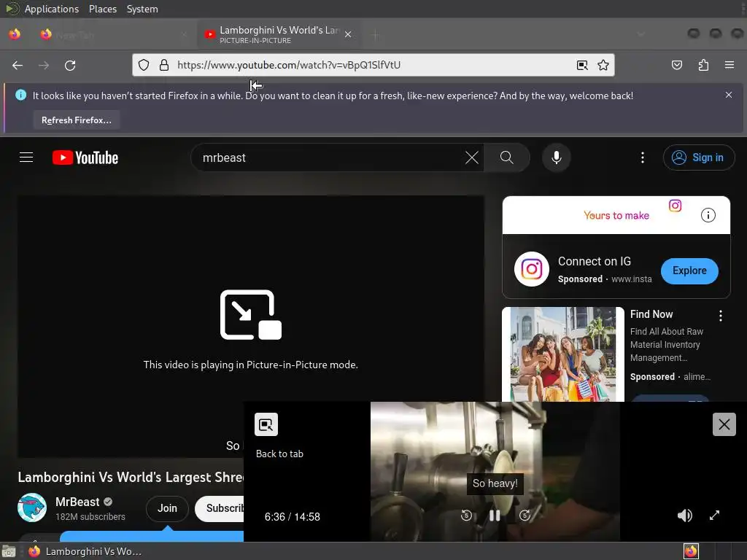
Task: Toggle Picture-in-Picture icon in address bar
Action: coord(582,65)
